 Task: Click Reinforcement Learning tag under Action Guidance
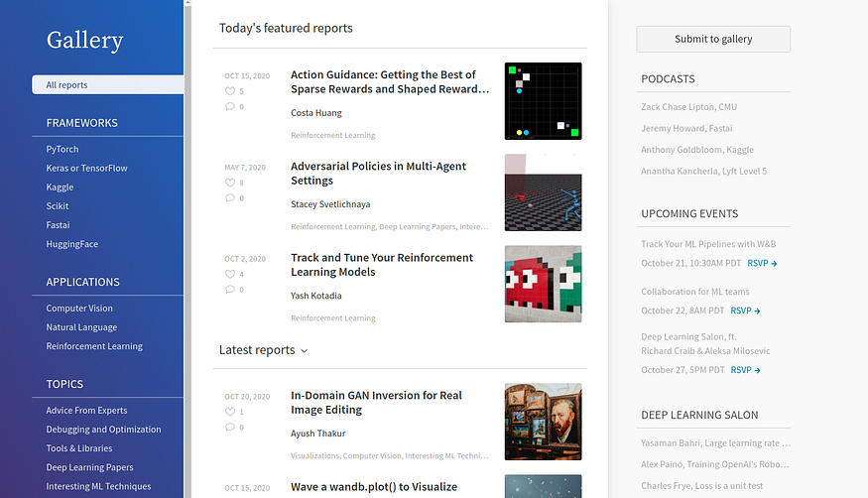[332, 135]
